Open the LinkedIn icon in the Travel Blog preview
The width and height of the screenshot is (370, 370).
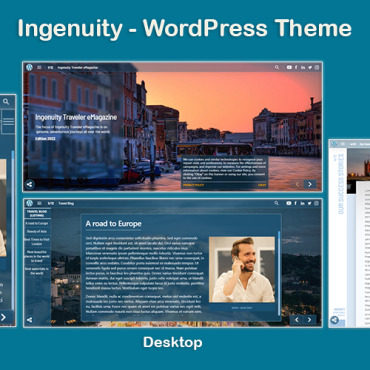(x=303, y=203)
